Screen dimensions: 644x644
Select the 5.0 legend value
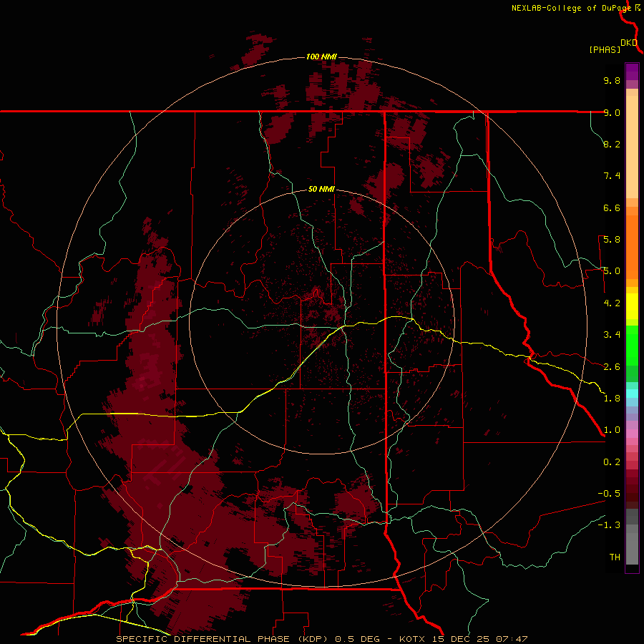pyautogui.click(x=612, y=271)
